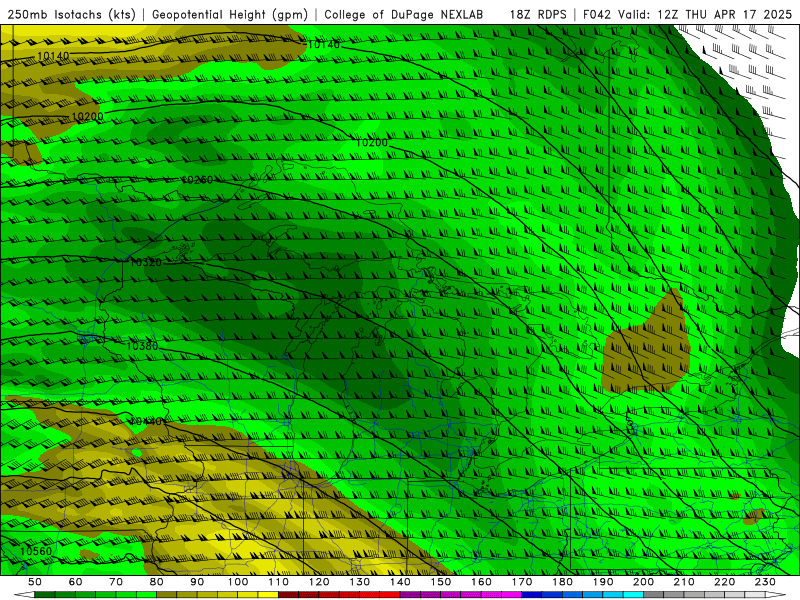The height and width of the screenshot is (600, 800).
Task: Click the color bar value 90
Action: coord(197,582)
